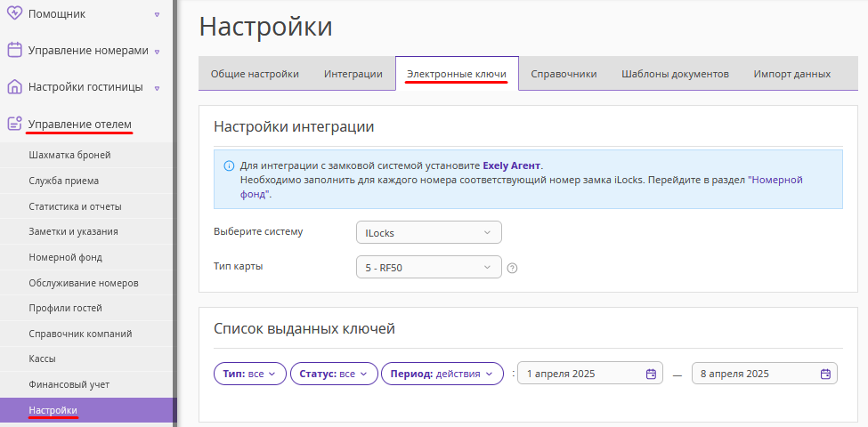Click the info icon in the blue notice
The height and width of the screenshot is (427, 868).
click(x=228, y=165)
